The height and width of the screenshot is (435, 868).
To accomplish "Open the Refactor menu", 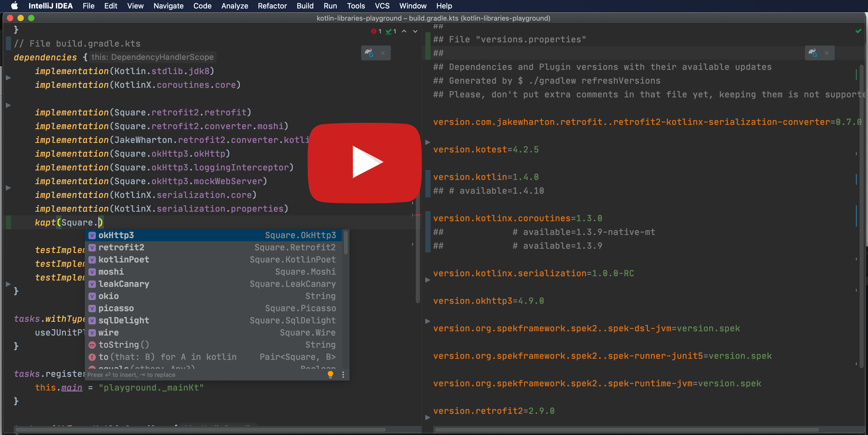I will tap(272, 6).
